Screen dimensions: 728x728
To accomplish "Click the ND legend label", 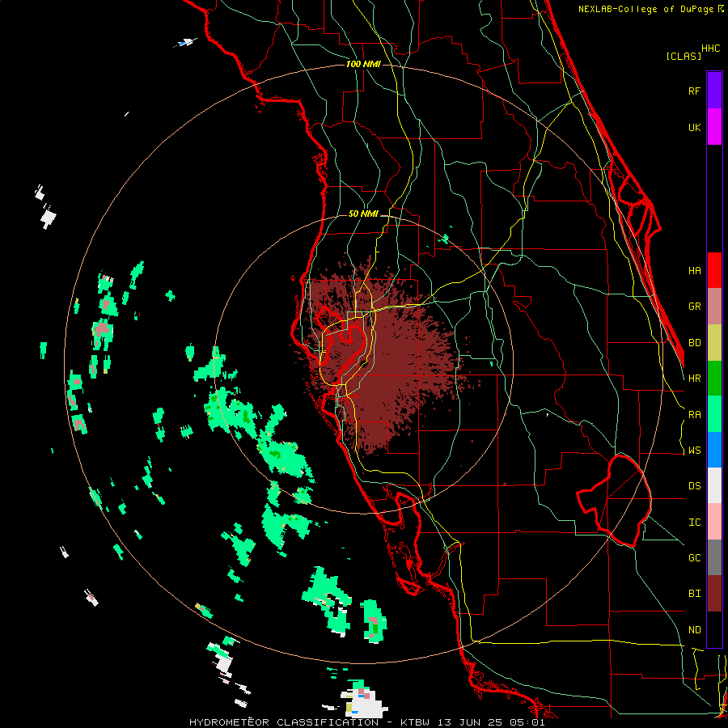I will tap(694, 630).
